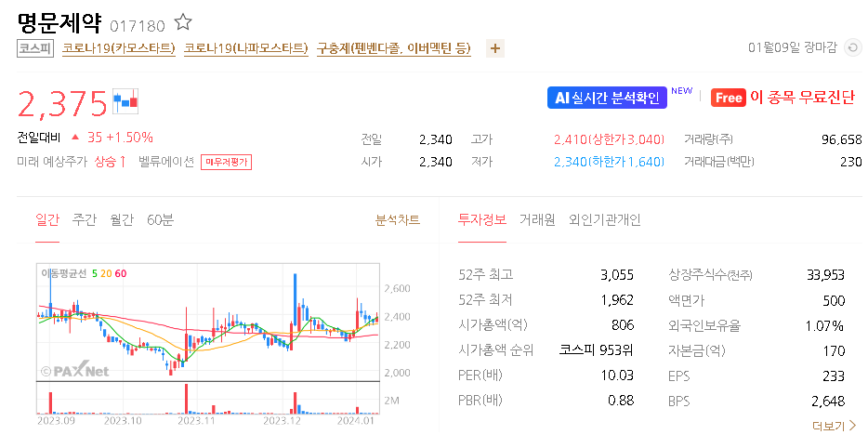The image size is (868, 448).
Task: Click the 5-day moving average label
Action: (95, 273)
